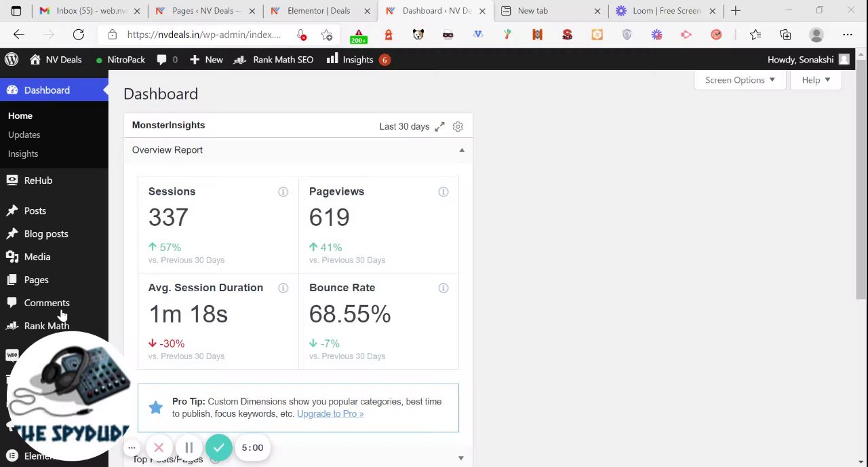This screenshot has height=467, width=868.
Task: Expand Screen Options dropdown
Action: coord(740,80)
